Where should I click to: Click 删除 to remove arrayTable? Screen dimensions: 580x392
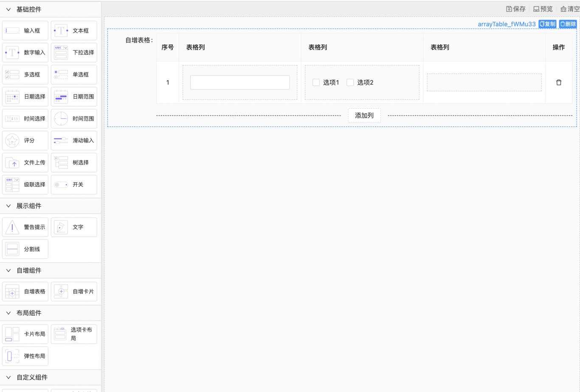tap(568, 24)
